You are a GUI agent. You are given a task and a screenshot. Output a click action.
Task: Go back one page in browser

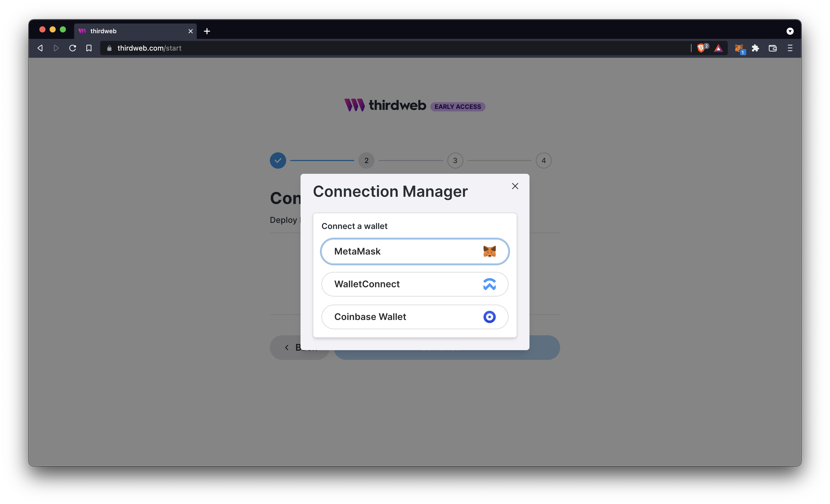click(40, 48)
